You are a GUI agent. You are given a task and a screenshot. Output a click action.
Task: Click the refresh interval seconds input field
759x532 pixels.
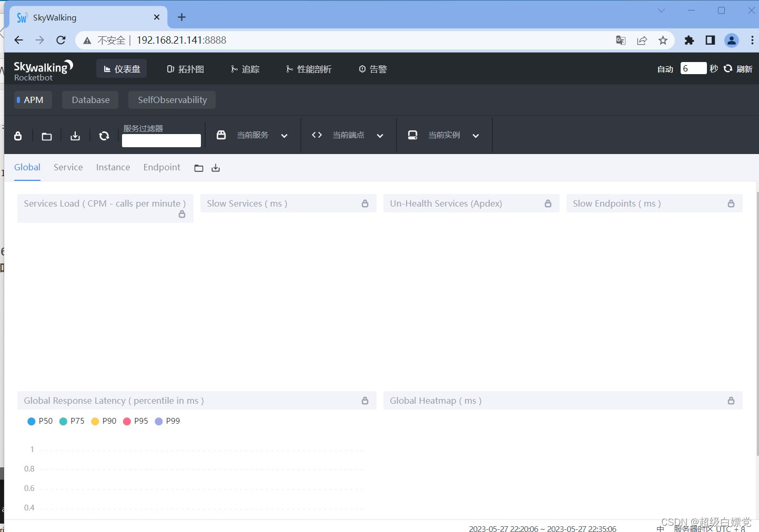tap(693, 68)
